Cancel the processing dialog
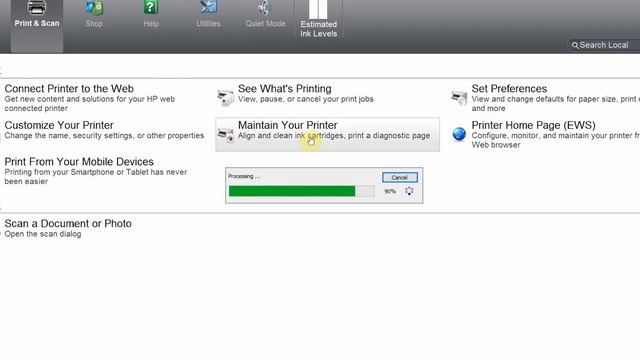This screenshot has height=360, width=640. (400, 178)
